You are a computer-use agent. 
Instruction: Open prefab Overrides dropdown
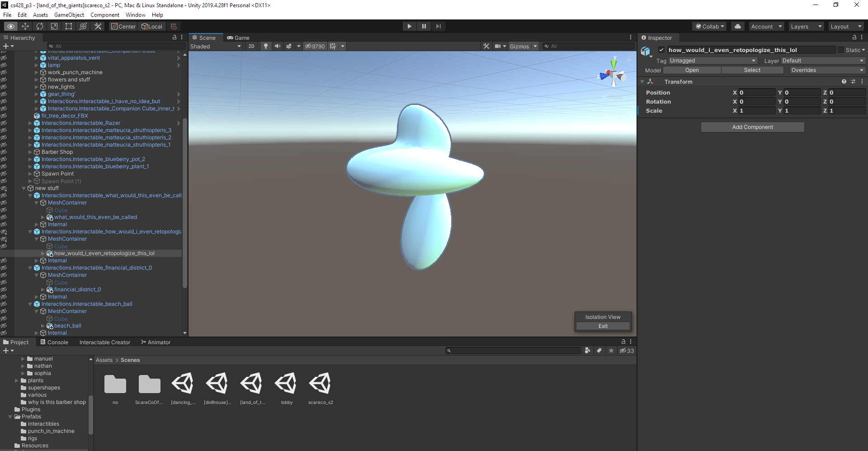827,70
